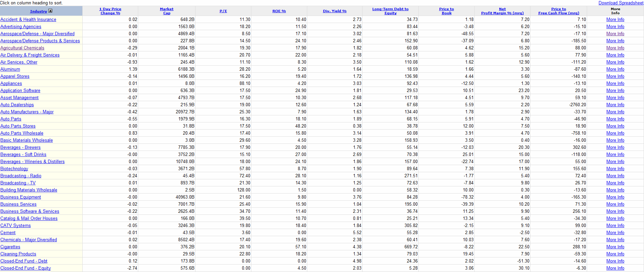Open Building Materials Wholesale link
This screenshot has height=272, width=644.
29,190
